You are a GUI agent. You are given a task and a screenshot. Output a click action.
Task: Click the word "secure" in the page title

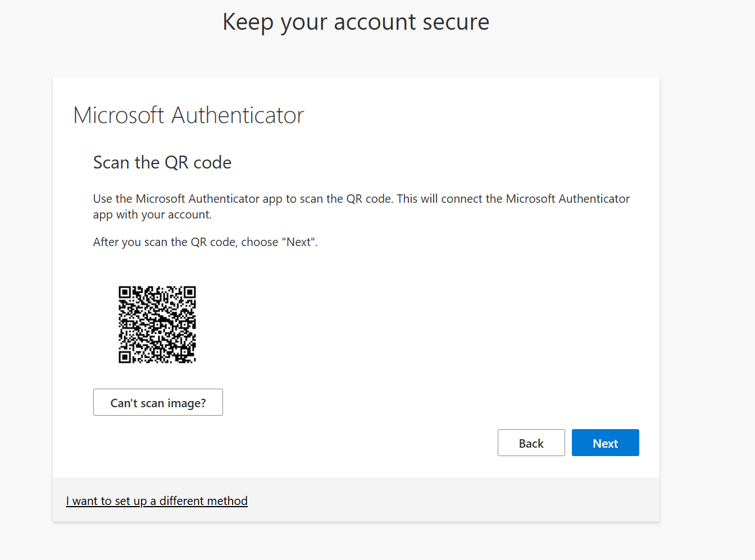(456, 22)
